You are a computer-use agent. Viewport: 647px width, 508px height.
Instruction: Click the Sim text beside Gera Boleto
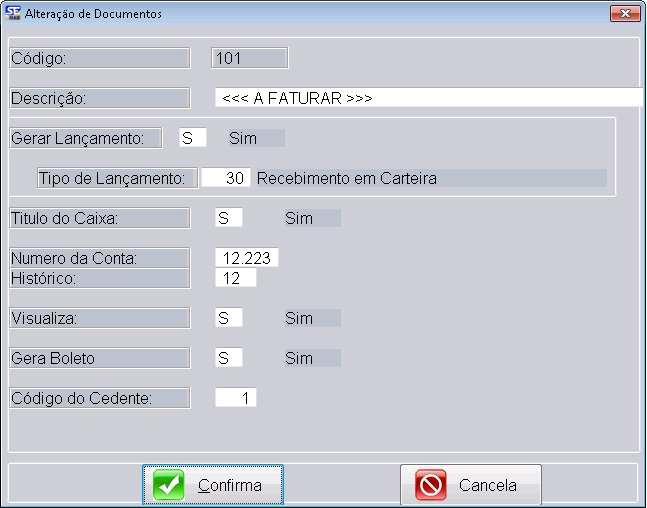tap(299, 358)
